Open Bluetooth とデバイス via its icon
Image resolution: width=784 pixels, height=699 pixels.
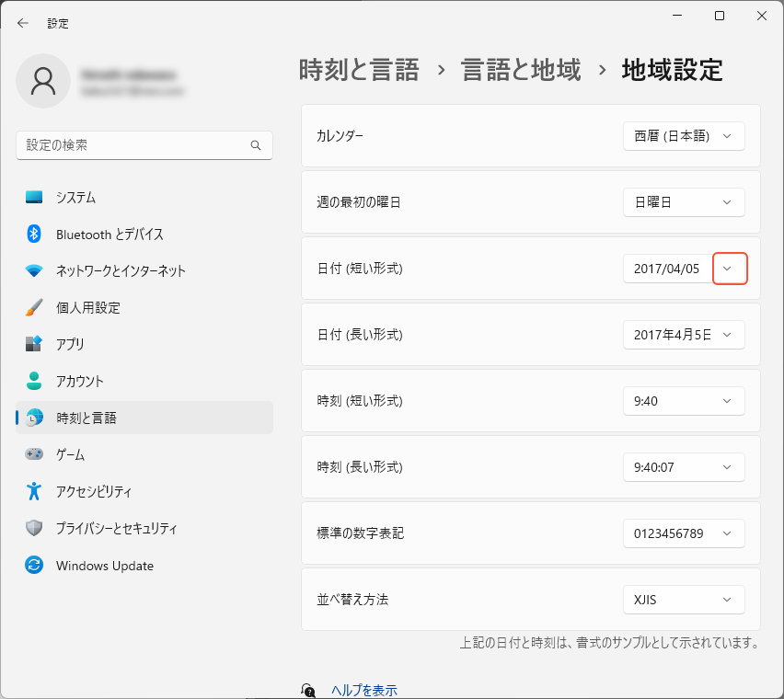34,234
